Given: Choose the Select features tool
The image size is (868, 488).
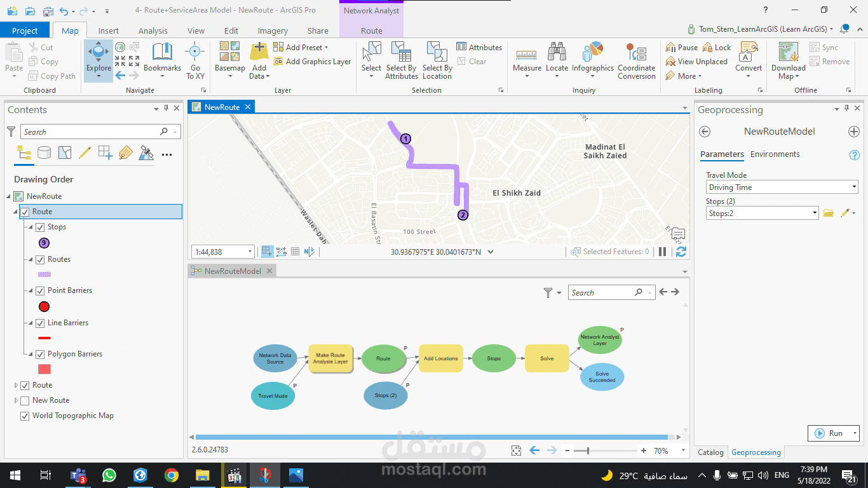Looking at the screenshot, I should tap(371, 60).
